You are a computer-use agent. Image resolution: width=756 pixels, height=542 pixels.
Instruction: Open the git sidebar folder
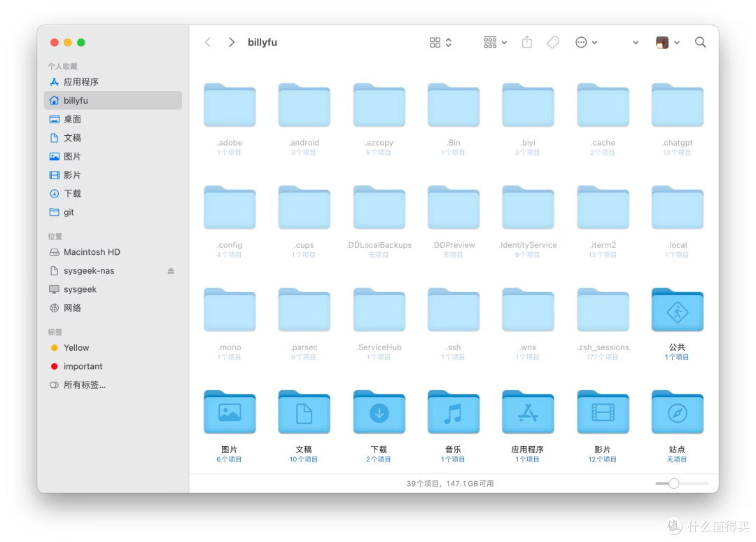click(x=113, y=212)
